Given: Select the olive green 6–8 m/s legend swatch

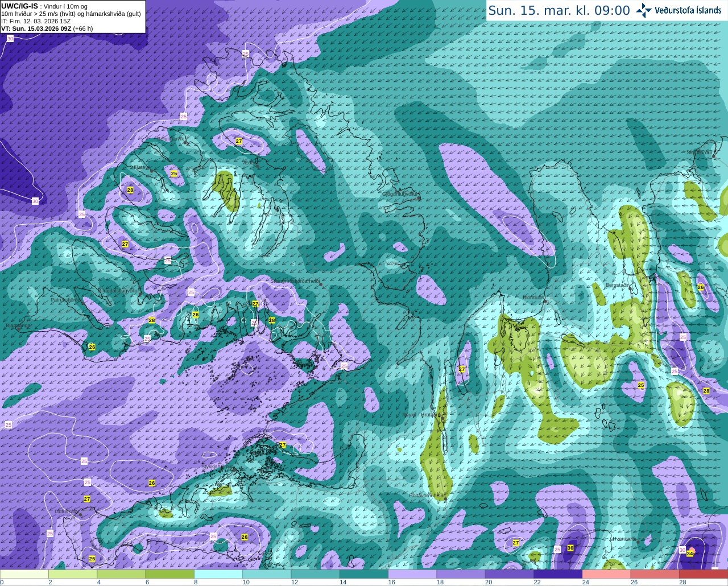Looking at the screenshot, I should (170, 574).
